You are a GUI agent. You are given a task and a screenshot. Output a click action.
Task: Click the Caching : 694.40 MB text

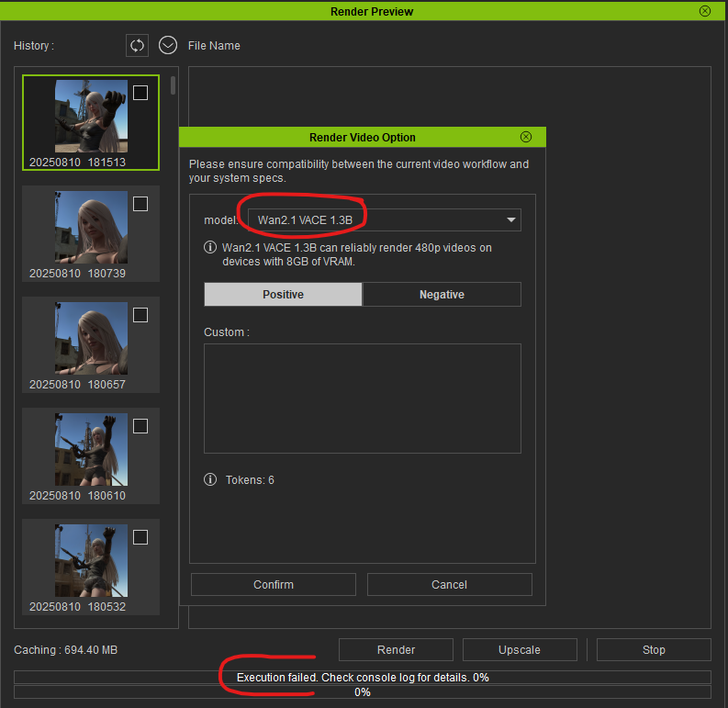[x=65, y=649]
